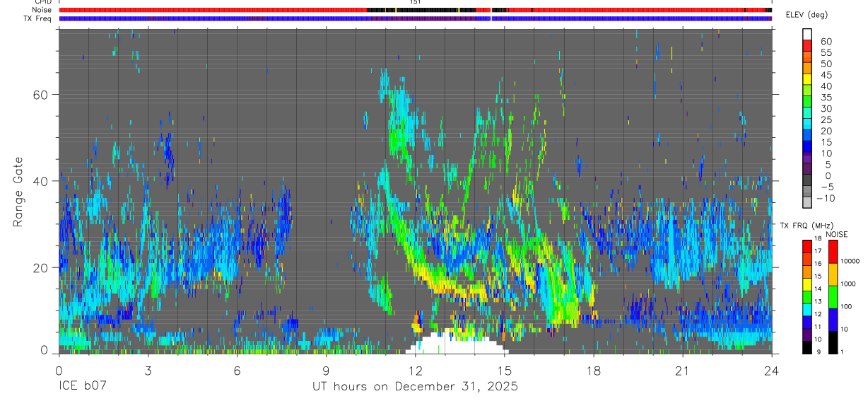Click the yellow swatch in the ELEV colorbar

pyautogui.click(x=807, y=79)
